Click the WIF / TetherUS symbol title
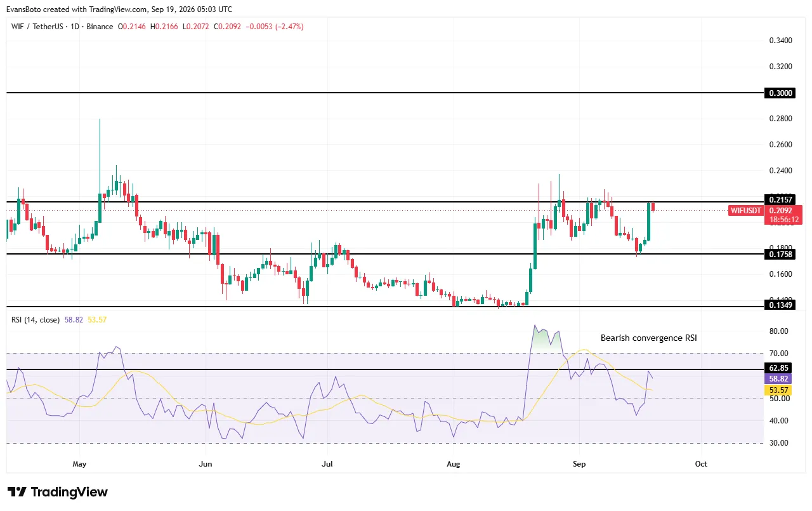Viewport: 812px width, 511px height. [37, 27]
